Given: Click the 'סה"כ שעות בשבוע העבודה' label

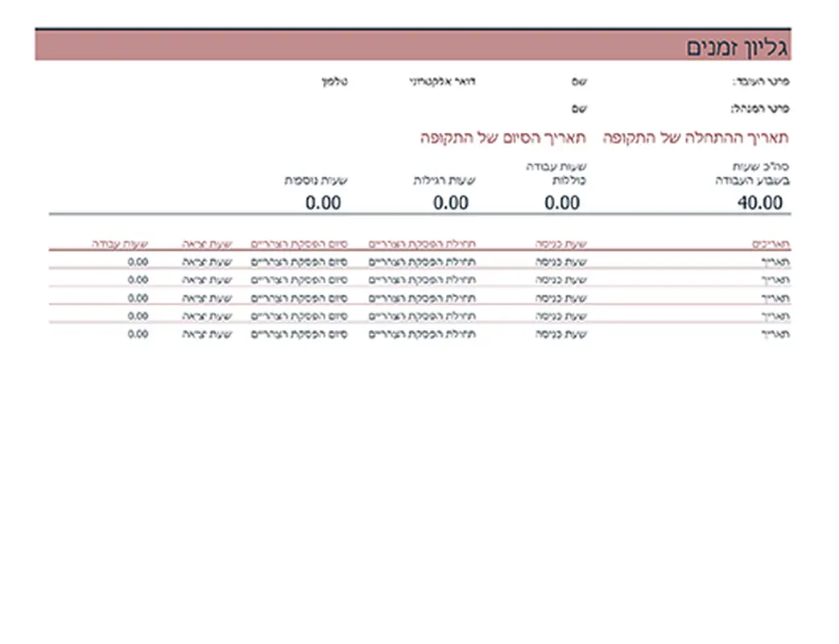Looking at the screenshot, I should click(752, 174).
